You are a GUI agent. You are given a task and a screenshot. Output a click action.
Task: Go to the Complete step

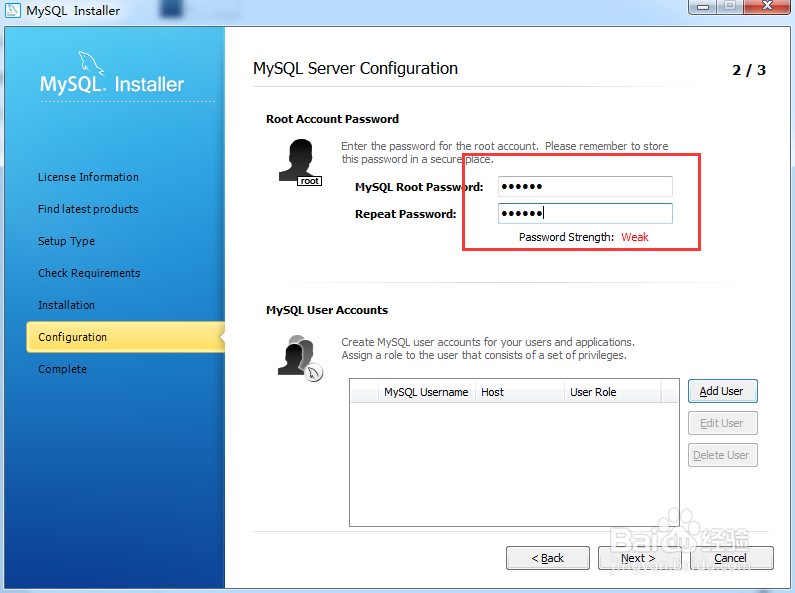click(x=62, y=369)
